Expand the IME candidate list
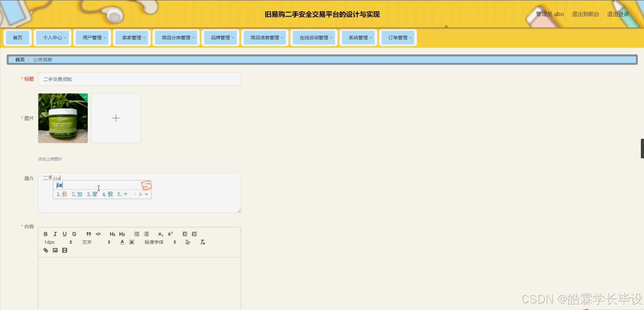The image size is (644, 310). [147, 194]
